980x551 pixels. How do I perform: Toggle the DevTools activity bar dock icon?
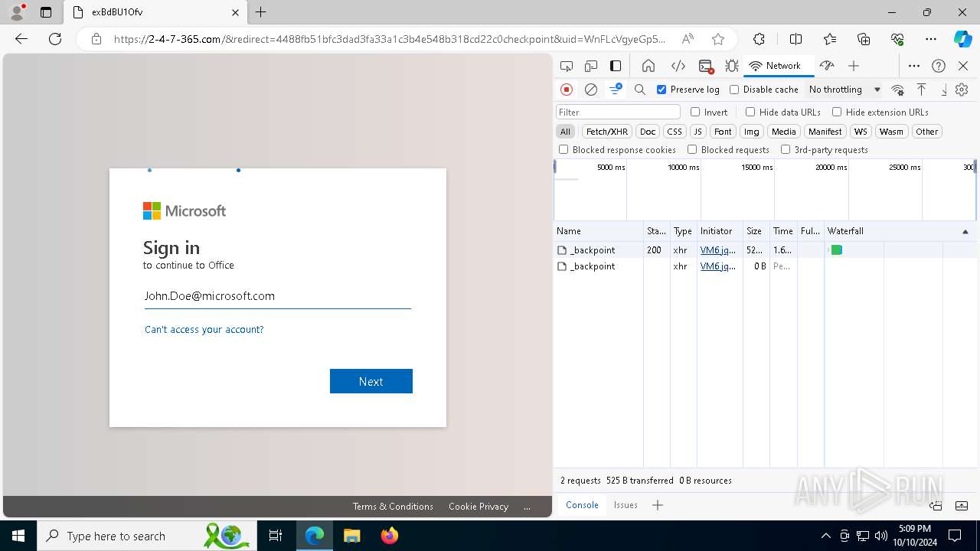coord(616,66)
